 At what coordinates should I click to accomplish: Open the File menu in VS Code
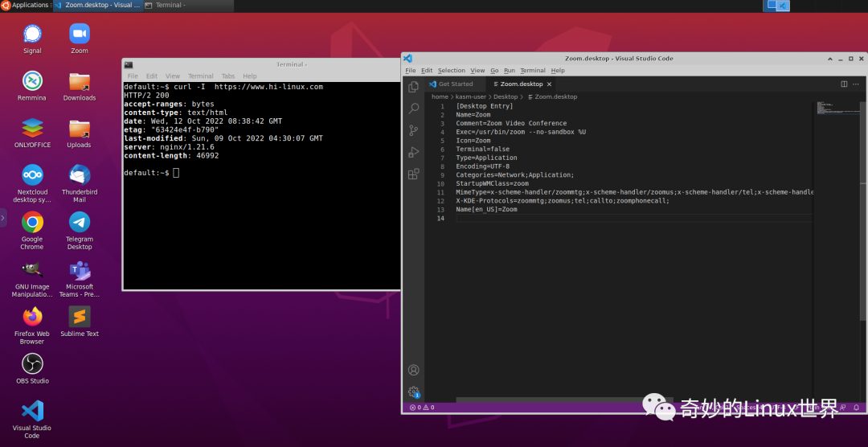point(410,70)
